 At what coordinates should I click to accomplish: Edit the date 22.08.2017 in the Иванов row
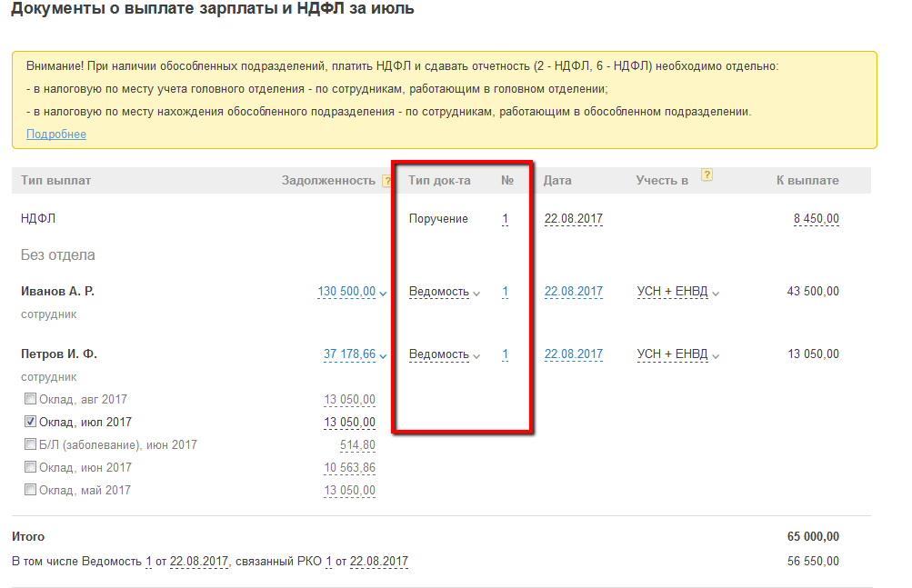click(574, 292)
